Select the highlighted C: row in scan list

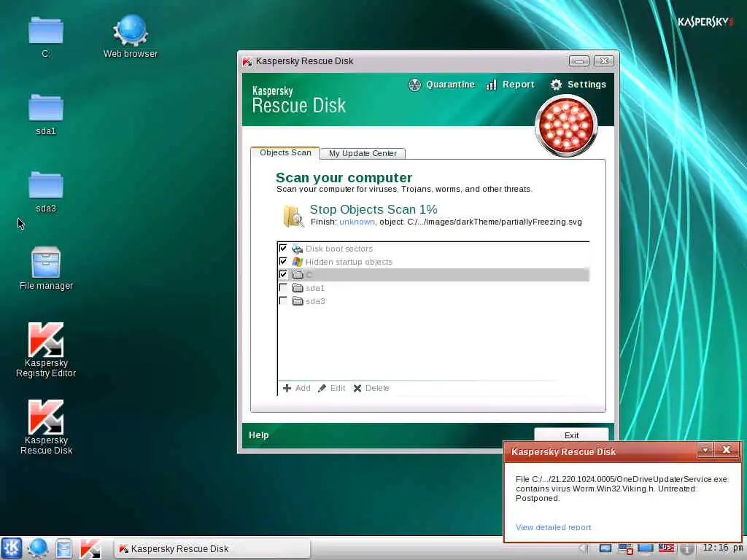click(433, 275)
